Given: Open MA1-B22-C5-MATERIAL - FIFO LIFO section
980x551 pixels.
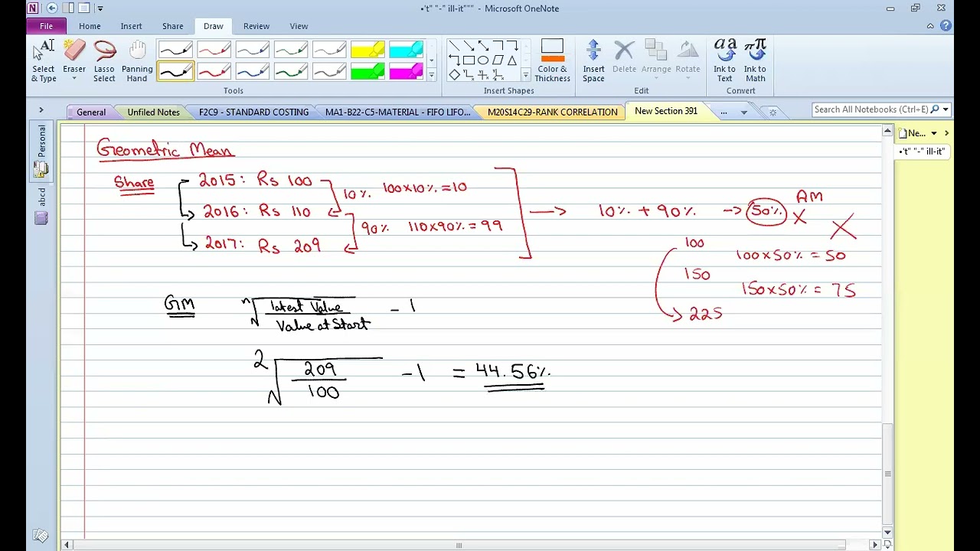Looking at the screenshot, I should 397,112.
